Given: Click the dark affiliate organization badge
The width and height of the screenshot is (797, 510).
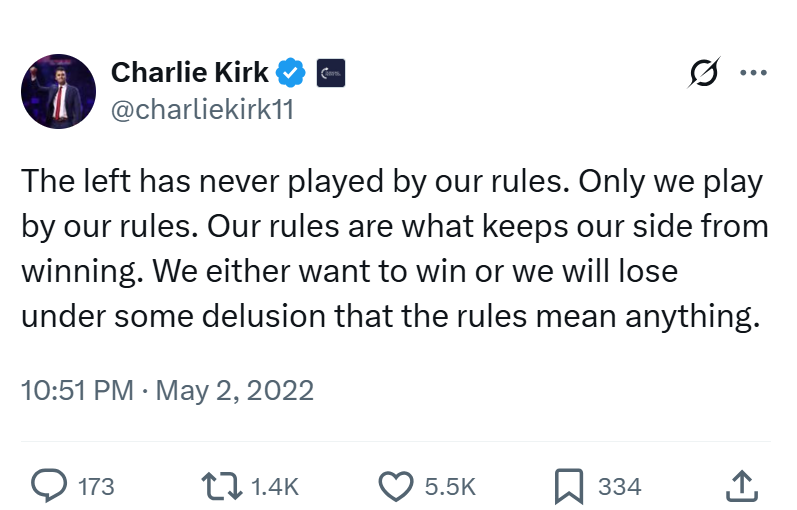Looking at the screenshot, I should click(x=331, y=73).
